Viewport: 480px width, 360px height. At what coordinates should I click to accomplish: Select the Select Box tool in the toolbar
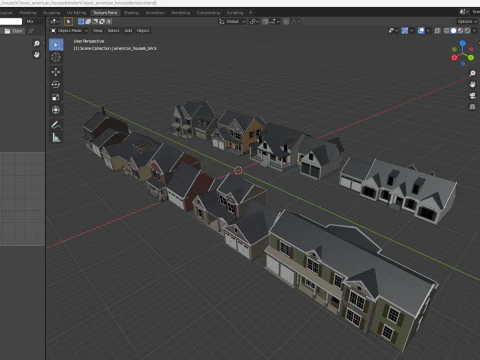click(56, 45)
